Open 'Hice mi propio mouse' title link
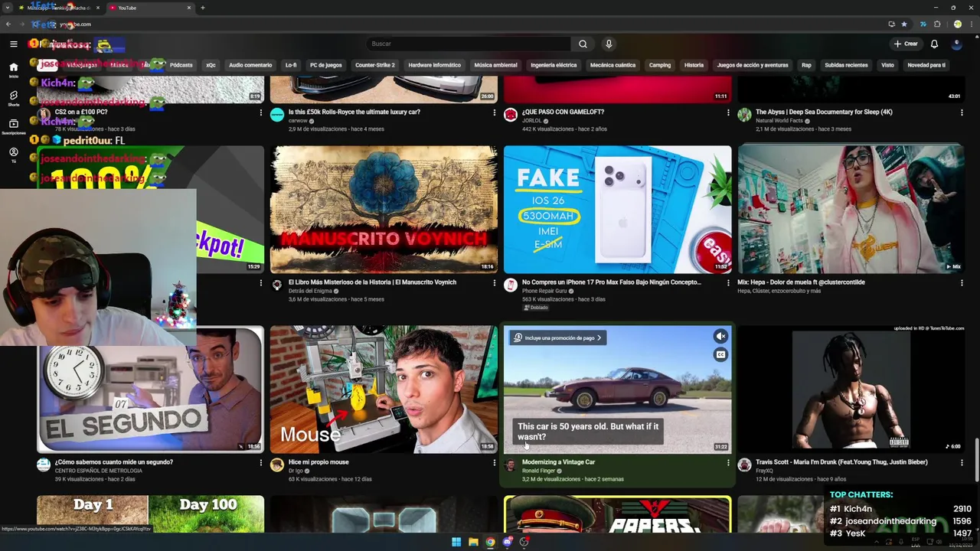 point(318,462)
